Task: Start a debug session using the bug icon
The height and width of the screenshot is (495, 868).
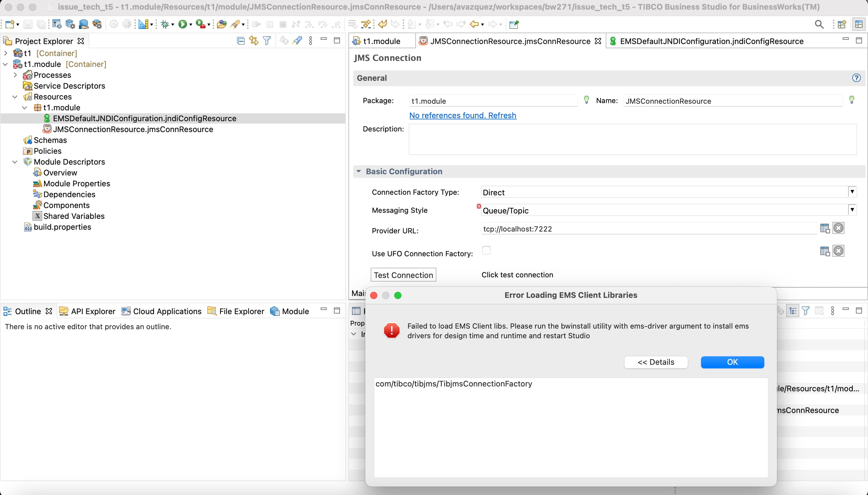Action: 165,24
